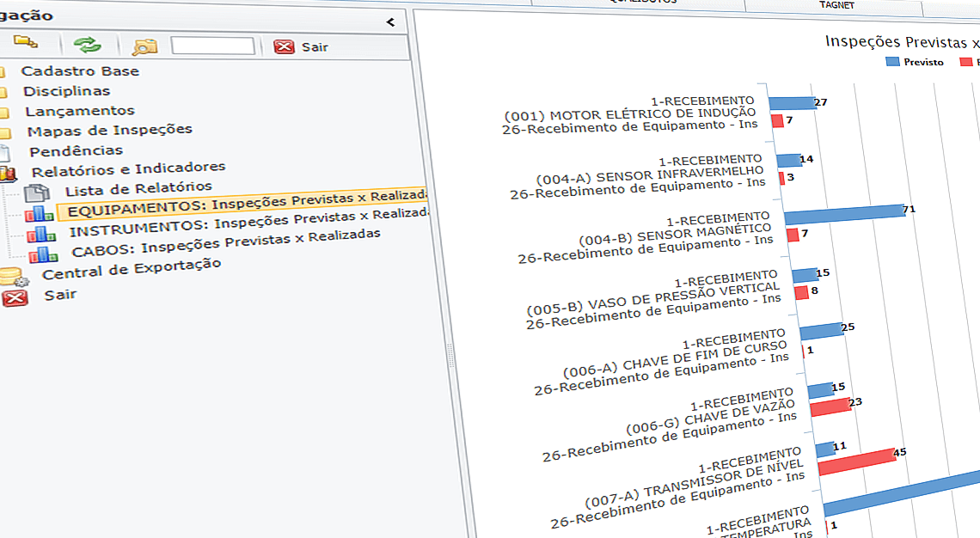Click the Central de Exportação database icon
The width and height of the screenshot is (980, 538).
(14, 278)
